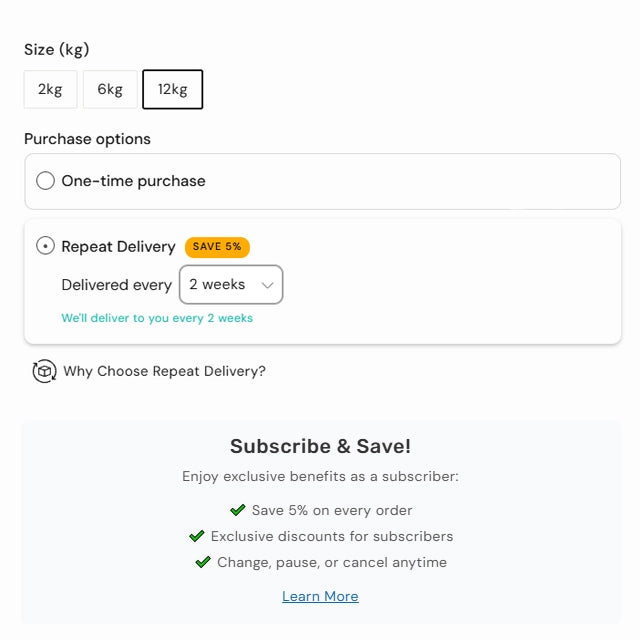Viewport: 640px width, 640px height.
Task: Click the repeat delivery box icon
Action: pyautogui.click(x=44, y=371)
